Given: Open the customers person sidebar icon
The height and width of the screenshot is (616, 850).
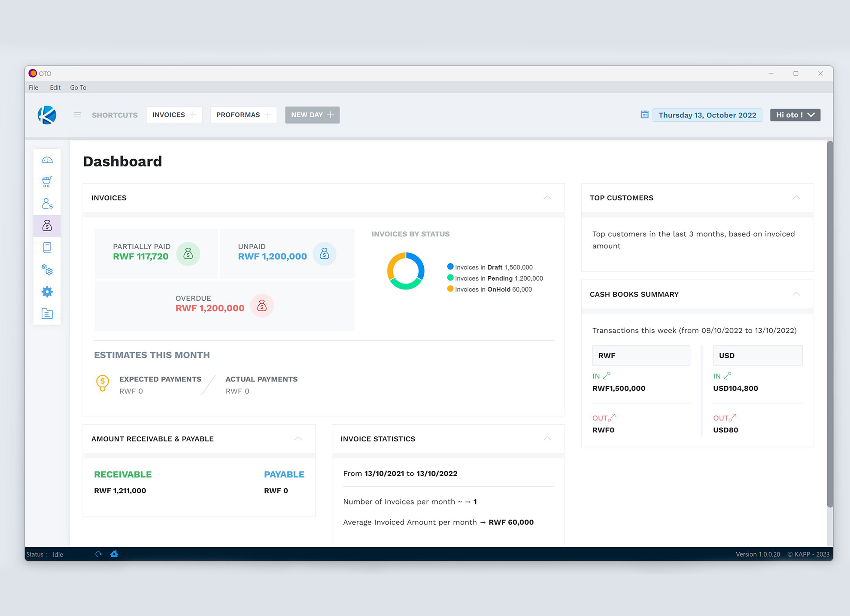Looking at the screenshot, I should point(47,204).
